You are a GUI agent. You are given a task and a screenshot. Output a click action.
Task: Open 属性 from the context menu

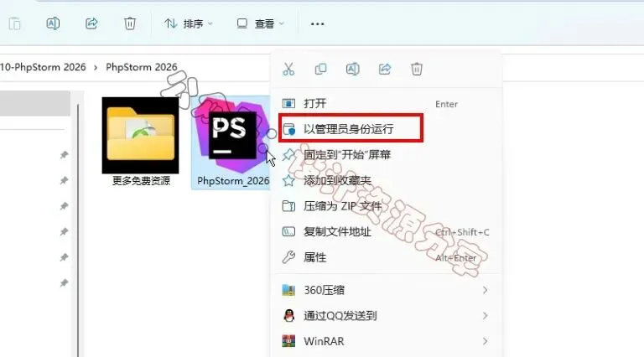click(x=387, y=258)
